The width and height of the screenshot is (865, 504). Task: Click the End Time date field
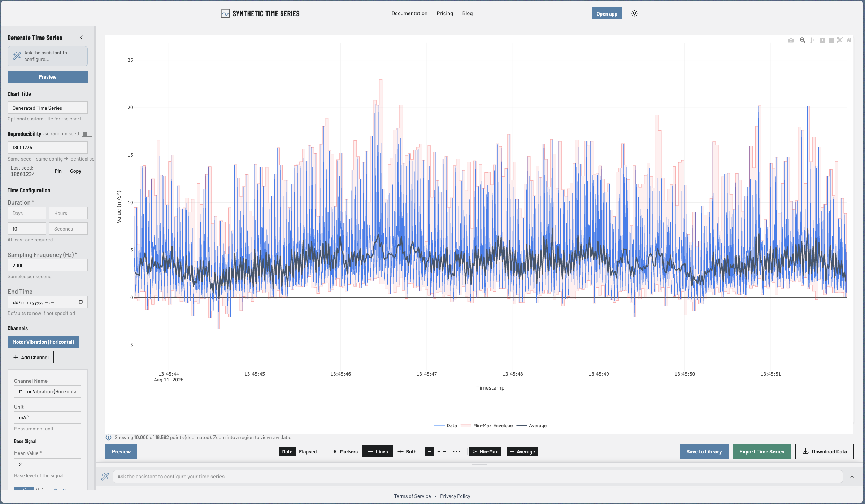click(48, 302)
